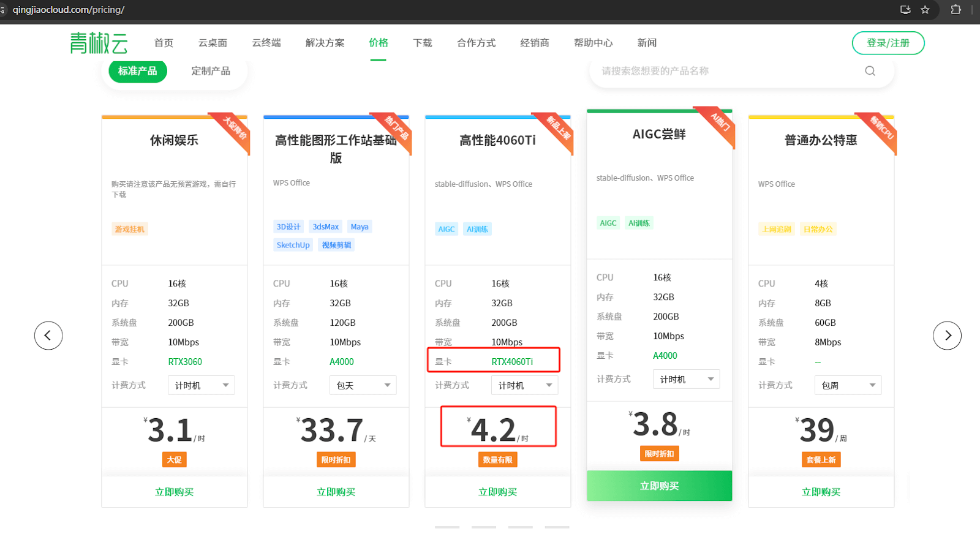Image resolution: width=980 pixels, height=537 pixels.
Task: Click the 普通办公特惠 card title
Action: (821, 140)
